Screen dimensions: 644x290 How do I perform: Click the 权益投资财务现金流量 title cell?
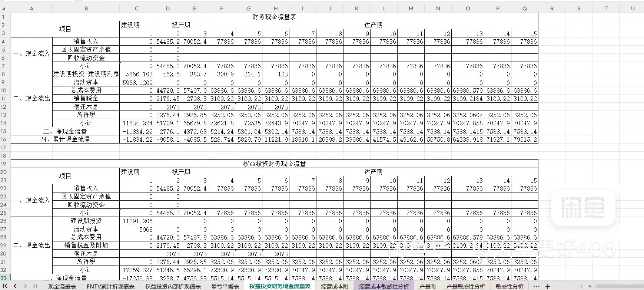click(x=274, y=164)
